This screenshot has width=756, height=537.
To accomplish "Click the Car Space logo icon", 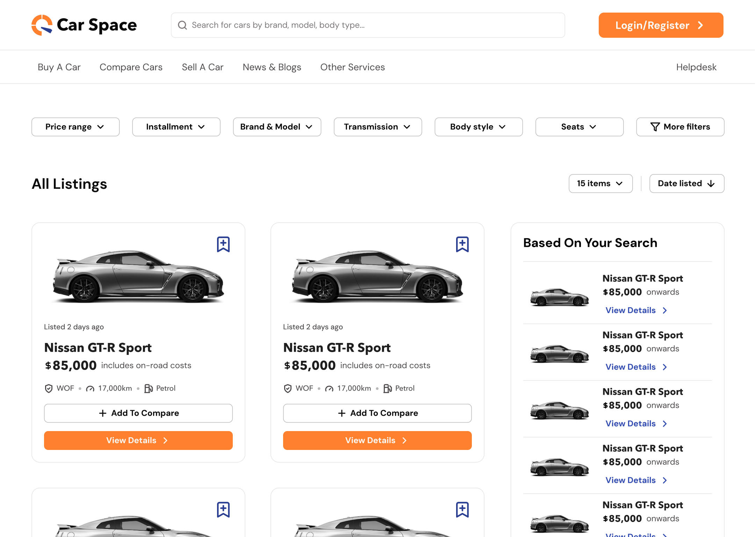I will click(42, 25).
